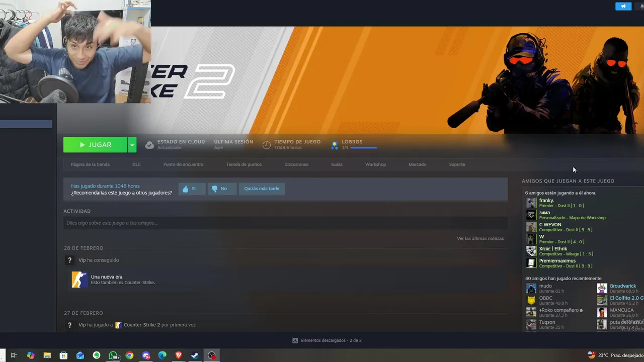The width and height of the screenshot is (644, 362).
Task: Click the cloud status icon
Action: (x=149, y=145)
